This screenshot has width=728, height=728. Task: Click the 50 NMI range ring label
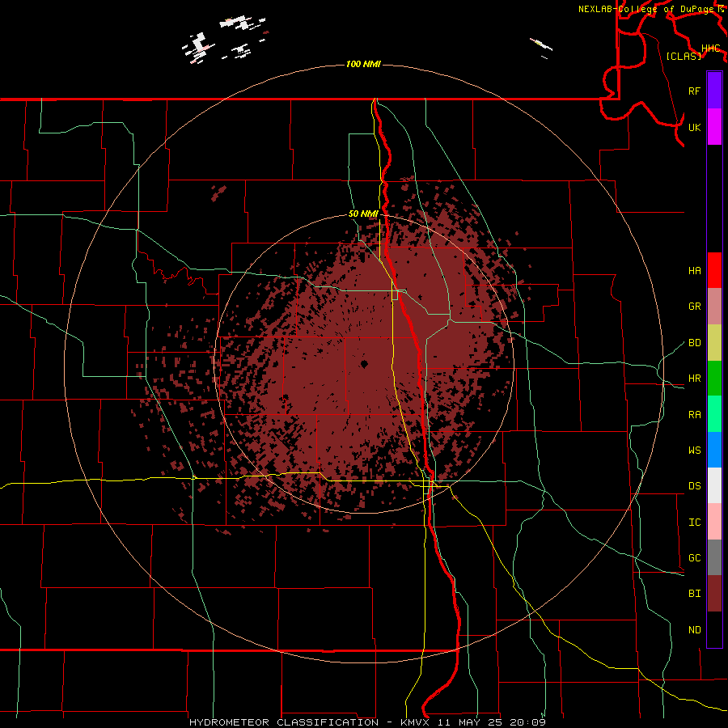pos(363,214)
